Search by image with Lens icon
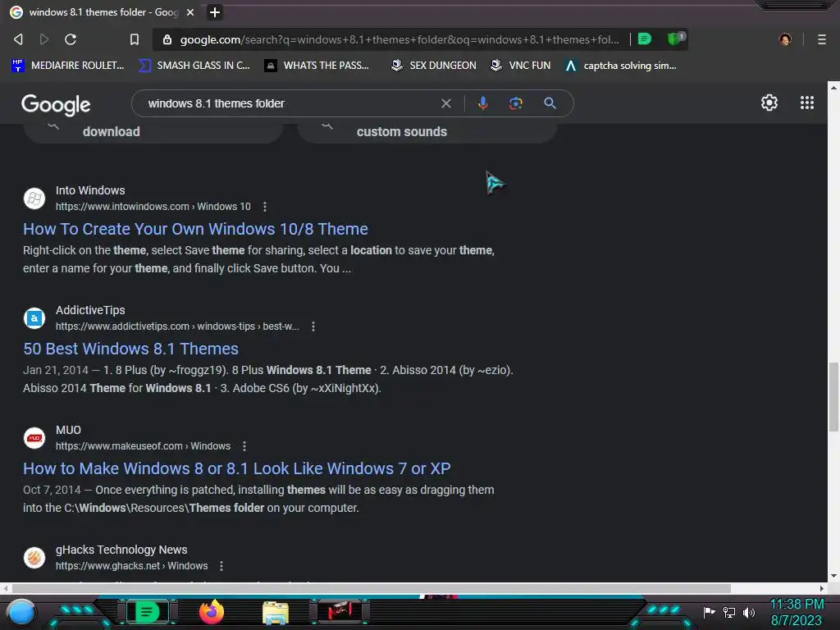The width and height of the screenshot is (840, 630). coord(515,103)
